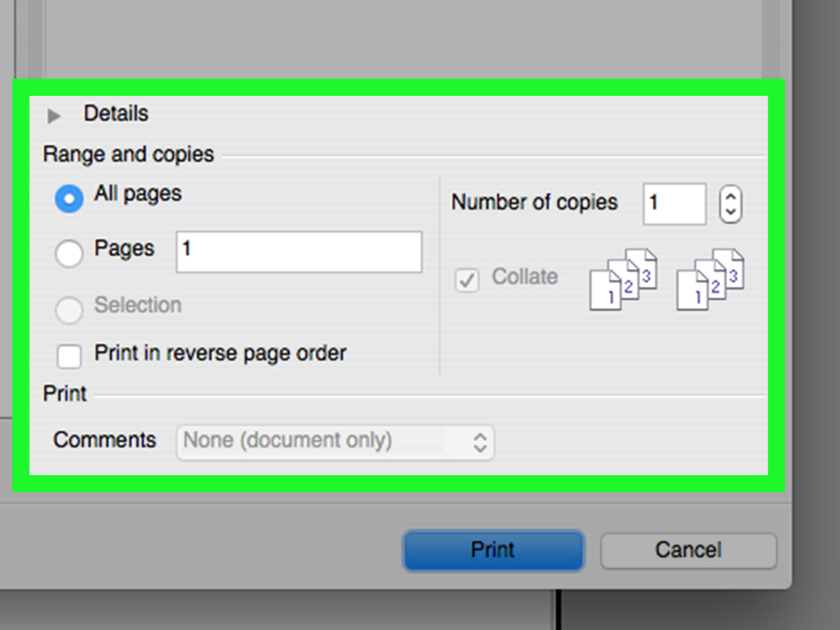Click the Print section label
Image resolution: width=840 pixels, height=630 pixels.
pyautogui.click(x=63, y=394)
